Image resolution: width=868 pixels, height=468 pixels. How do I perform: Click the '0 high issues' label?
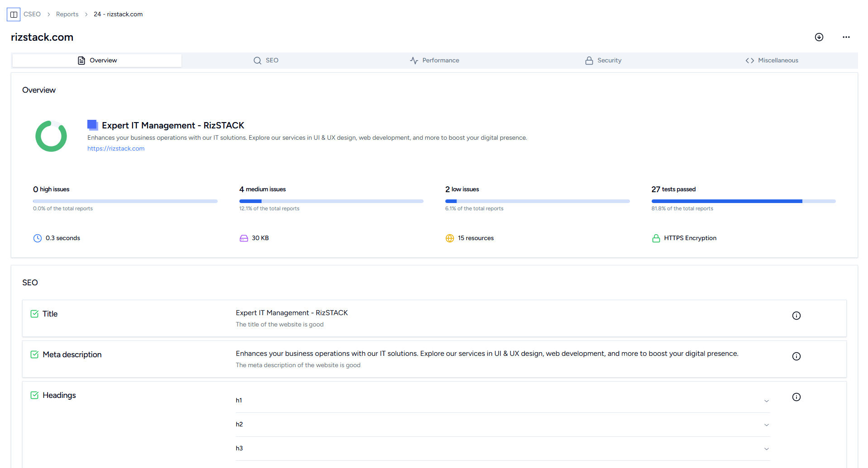(x=51, y=189)
